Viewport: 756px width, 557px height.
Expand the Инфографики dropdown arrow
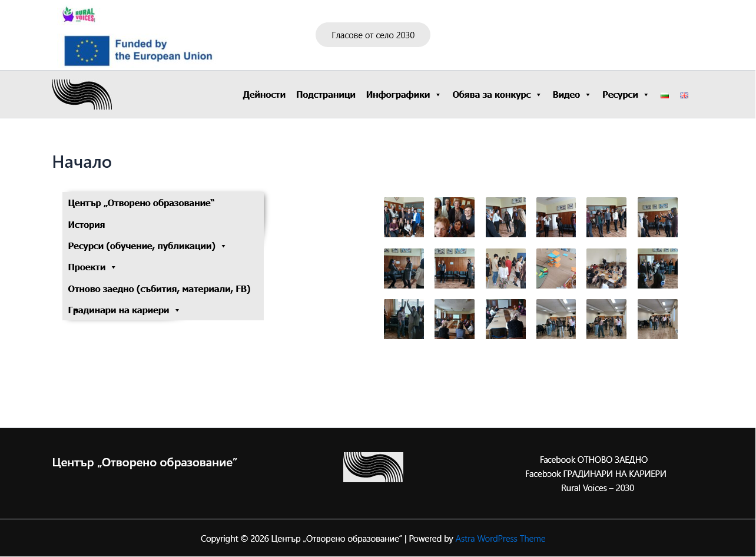coord(438,95)
